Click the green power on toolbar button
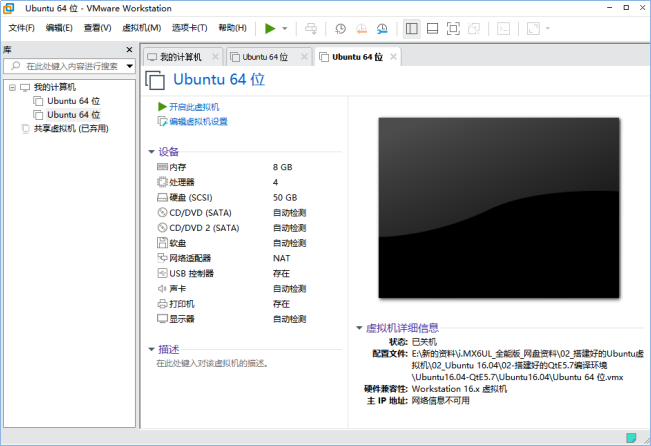Screen dimensions: 651x446 click(270, 28)
